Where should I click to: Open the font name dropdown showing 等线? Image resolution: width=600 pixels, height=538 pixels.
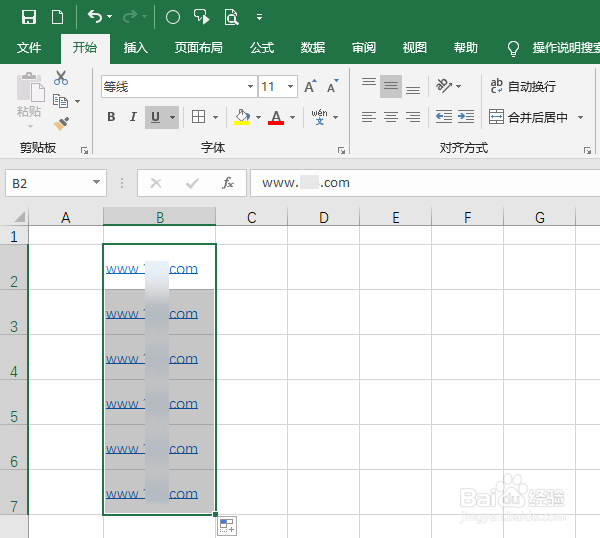coord(250,86)
